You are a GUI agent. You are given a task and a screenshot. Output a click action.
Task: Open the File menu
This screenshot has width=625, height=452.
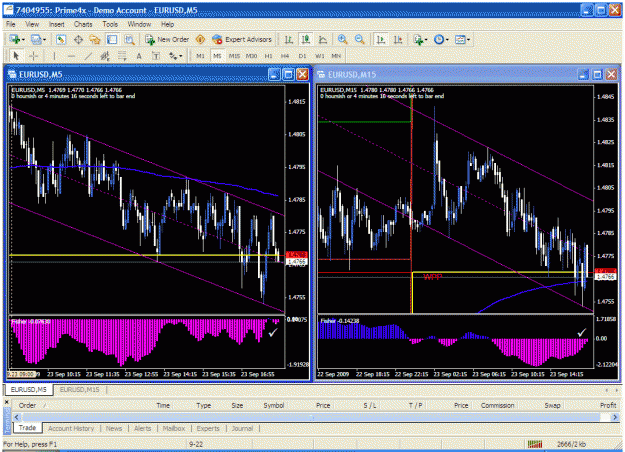pyautogui.click(x=10, y=24)
